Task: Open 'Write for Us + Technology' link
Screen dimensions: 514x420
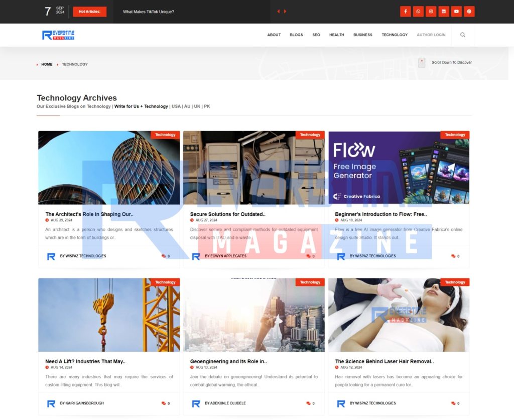Action: tap(141, 106)
